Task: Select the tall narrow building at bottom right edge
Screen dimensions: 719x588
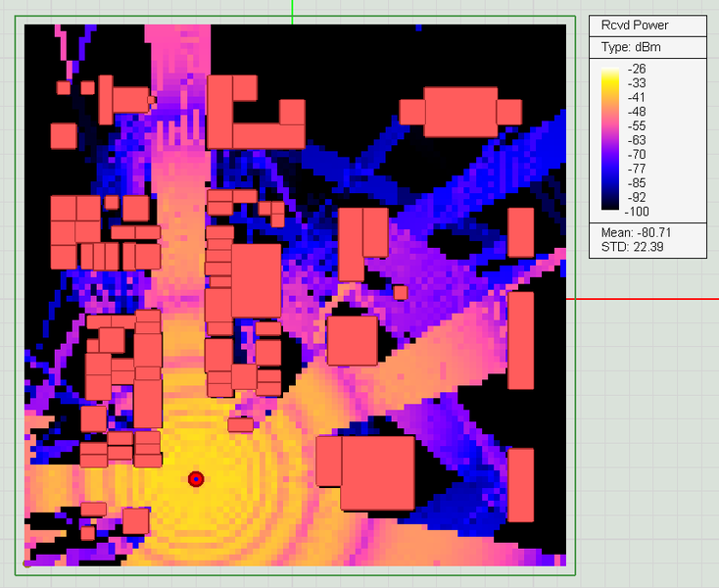Action: (521, 485)
